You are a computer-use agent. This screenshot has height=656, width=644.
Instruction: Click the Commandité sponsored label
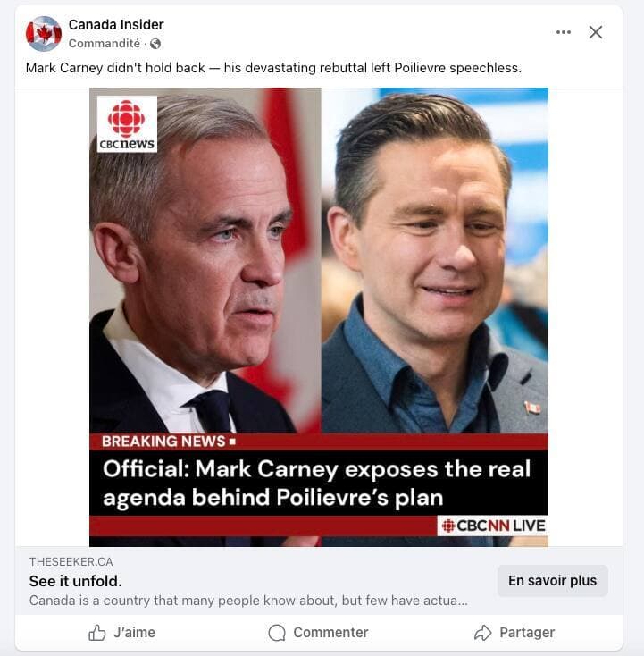pyautogui.click(x=105, y=43)
